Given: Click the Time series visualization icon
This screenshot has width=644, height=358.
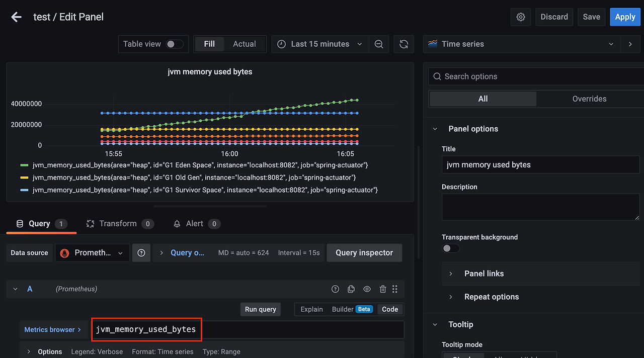Looking at the screenshot, I should pos(433,44).
